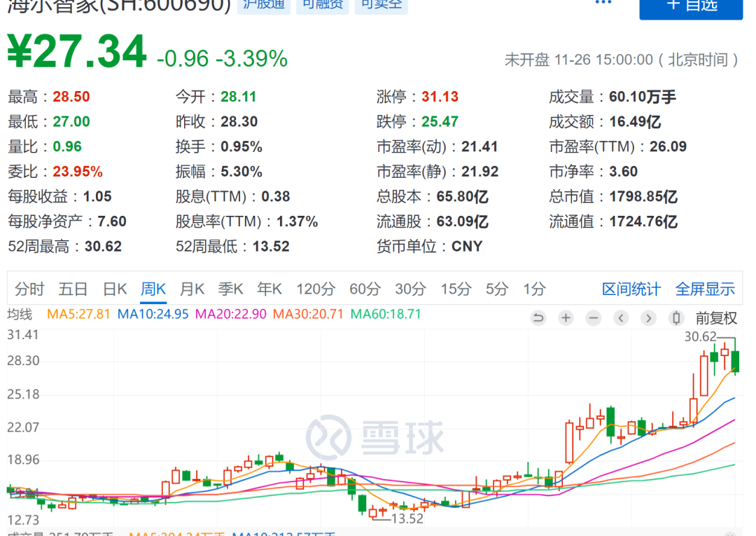The width and height of the screenshot is (756, 536).
Task: Zoom in the chart with plus icon
Action: pyautogui.click(x=566, y=318)
